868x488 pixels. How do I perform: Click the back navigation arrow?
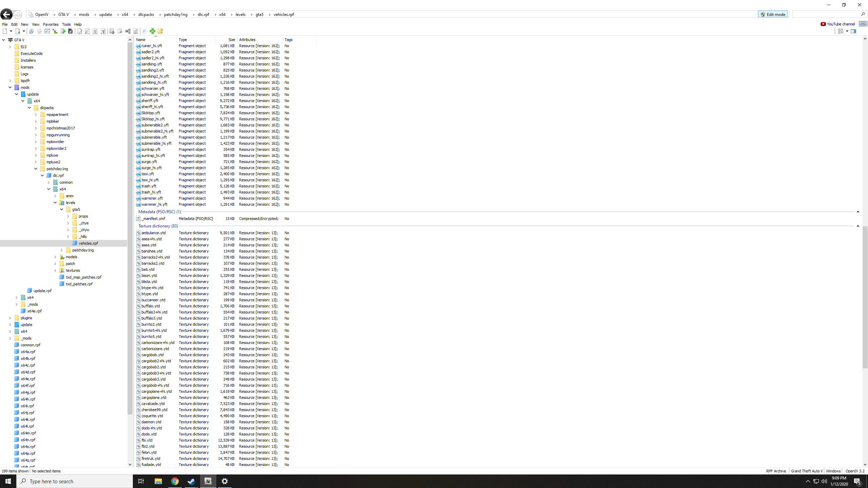[x=6, y=14]
